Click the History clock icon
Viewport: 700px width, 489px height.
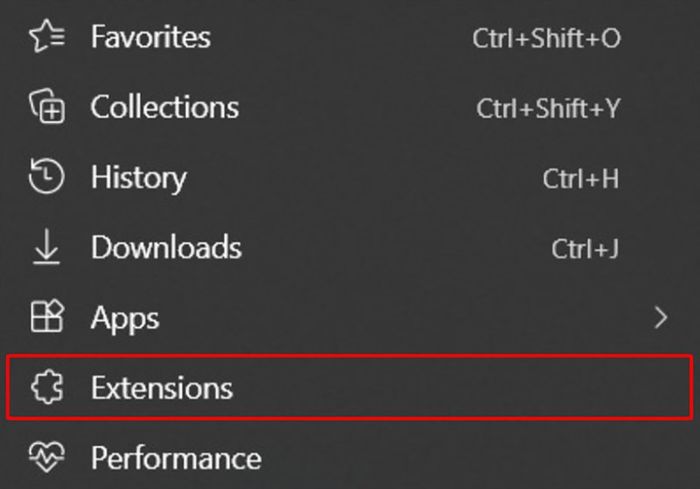tap(46, 178)
